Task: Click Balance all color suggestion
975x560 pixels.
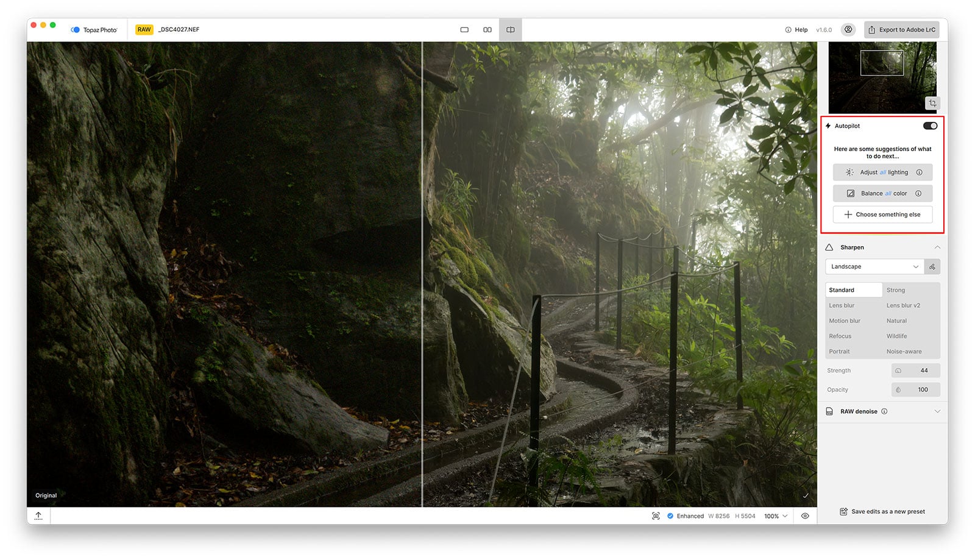Action: (x=882, y=193)
